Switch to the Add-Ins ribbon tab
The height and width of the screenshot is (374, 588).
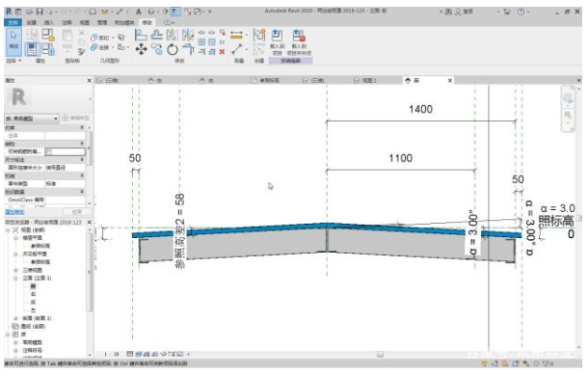click(x=124, y=22)
